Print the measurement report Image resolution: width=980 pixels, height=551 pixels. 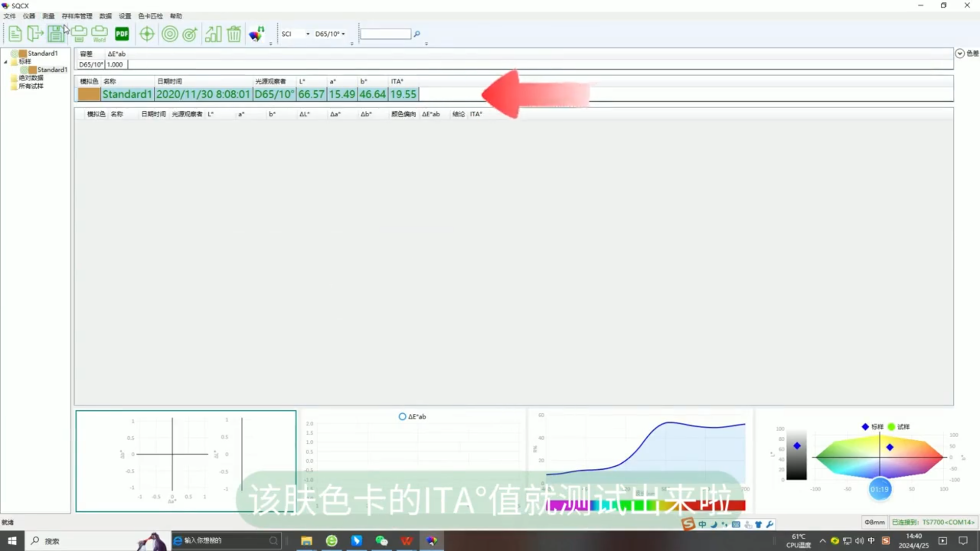[x=79, y=34]
